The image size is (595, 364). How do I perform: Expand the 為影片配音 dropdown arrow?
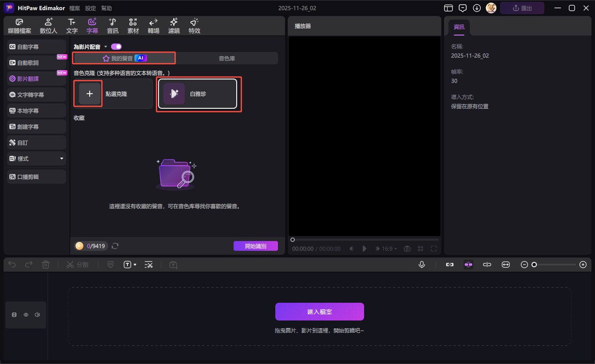[106, 47]
